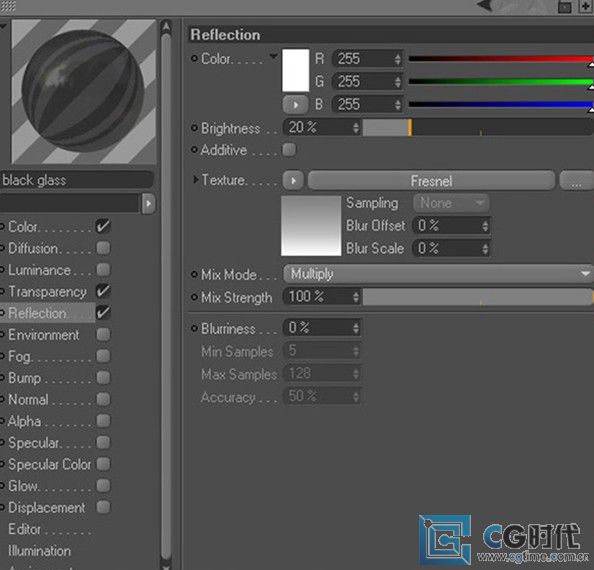Enable the Specular Color checkbox

point(103,464)
